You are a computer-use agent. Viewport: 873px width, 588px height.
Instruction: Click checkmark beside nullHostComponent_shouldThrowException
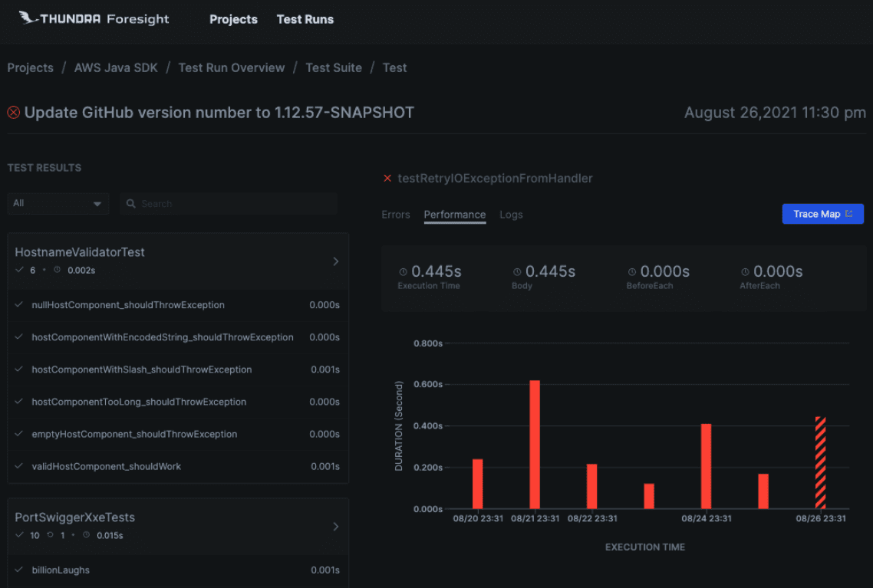pyautogui.click(x=19, y=305)
